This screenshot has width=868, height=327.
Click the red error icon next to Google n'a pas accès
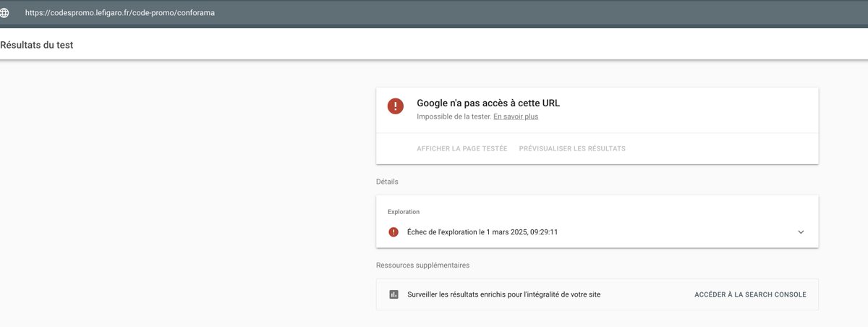(396, 106)
